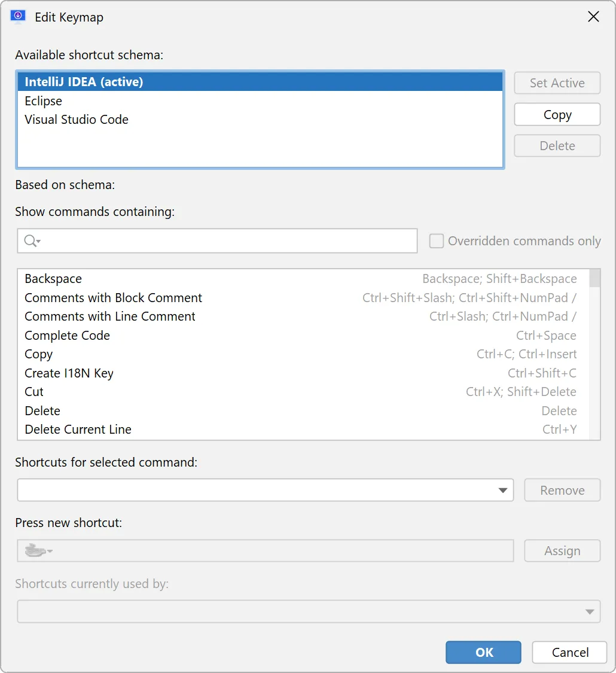Click the Remove shortcut button

click(x=562, y=490)
